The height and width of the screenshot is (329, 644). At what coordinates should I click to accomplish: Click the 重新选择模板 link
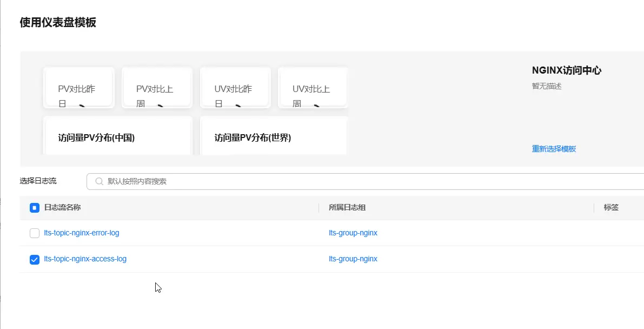(554, 149)
